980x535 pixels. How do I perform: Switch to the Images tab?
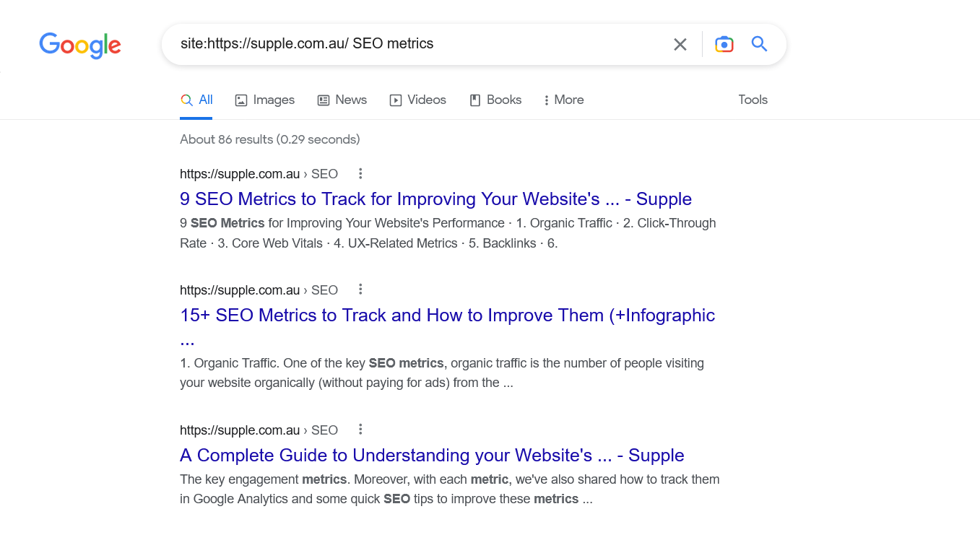click(265, 100)
